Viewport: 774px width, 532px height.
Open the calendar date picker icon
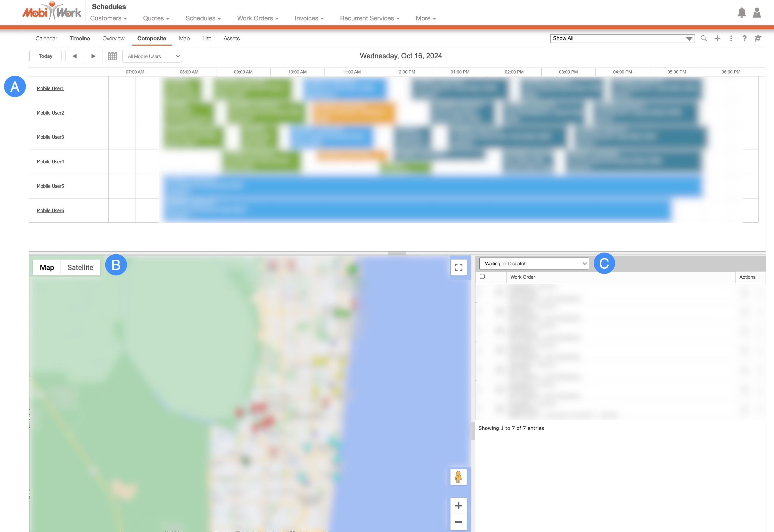click(112, 56)
